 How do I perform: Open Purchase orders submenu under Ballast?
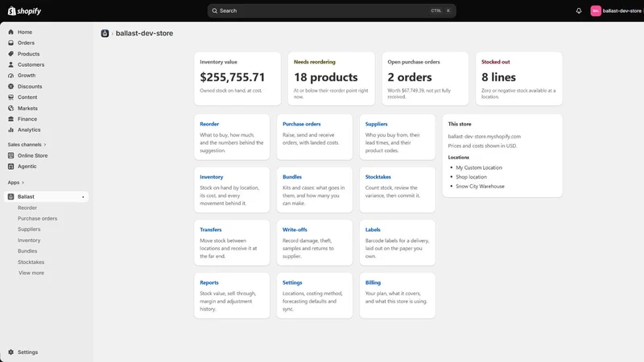pyautogui.click(x=37, y=218)
